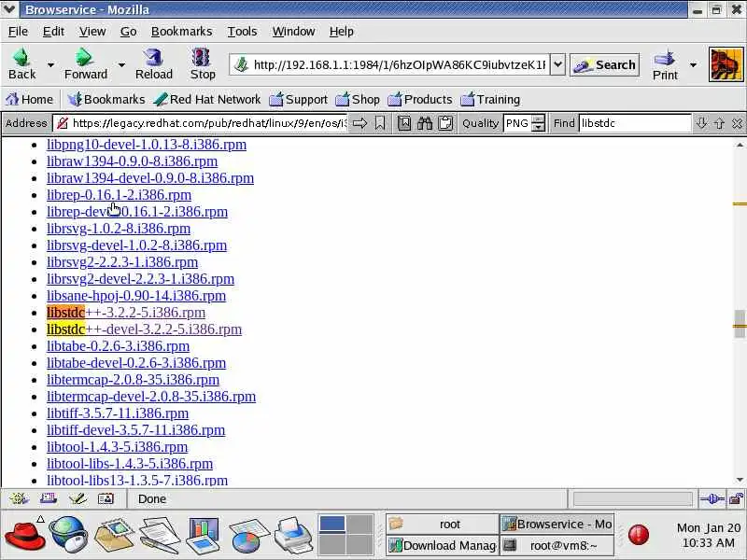Open Composer from status bar component icon
Image resolution: width=747 pixels, height=560 pixels.
[x=78, y=498]
